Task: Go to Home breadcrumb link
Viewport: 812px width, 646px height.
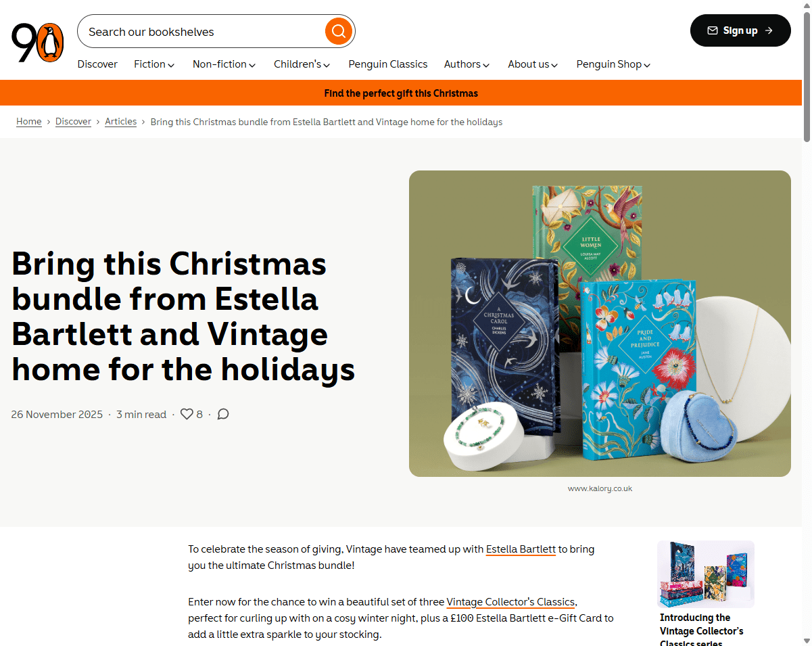Action: (29, 122)
